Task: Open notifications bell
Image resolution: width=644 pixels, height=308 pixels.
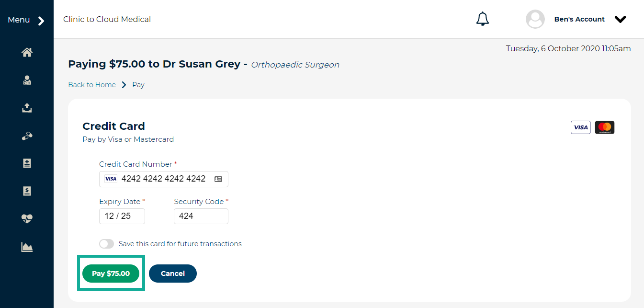Action: 482,19
